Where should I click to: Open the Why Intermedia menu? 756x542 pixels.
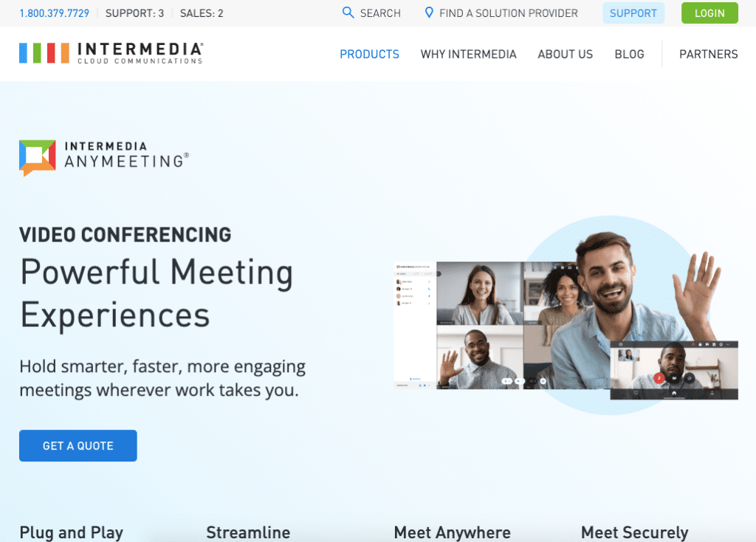point(468,54)
